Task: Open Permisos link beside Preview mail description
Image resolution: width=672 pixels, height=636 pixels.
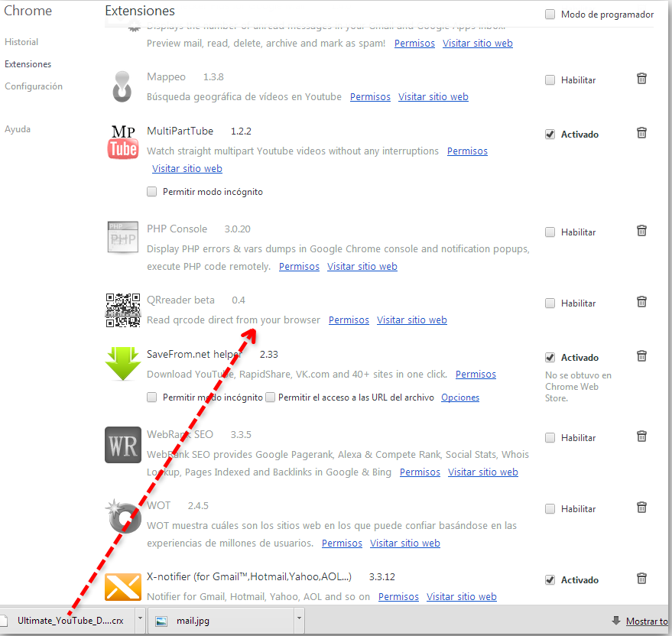Action: 414,44
